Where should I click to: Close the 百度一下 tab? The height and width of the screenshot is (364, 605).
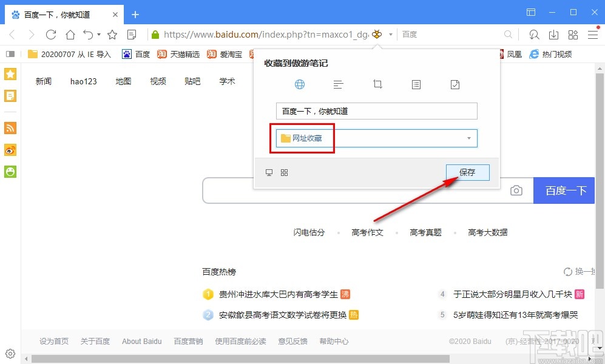click(115, 15)
